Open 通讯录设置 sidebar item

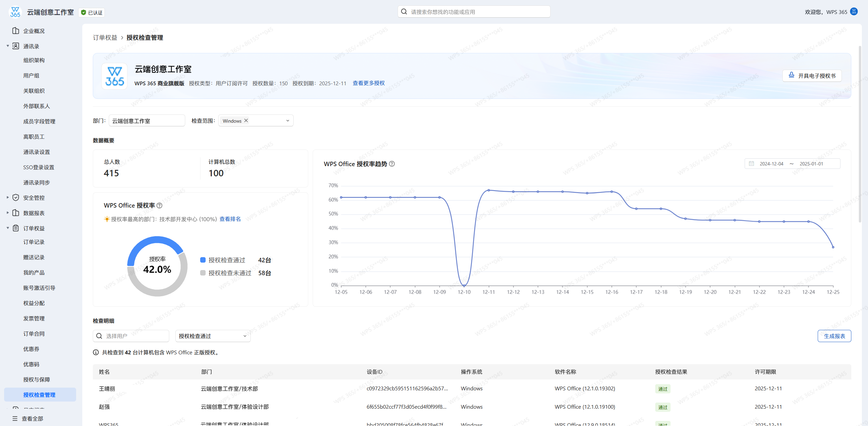(x=36, y=152)
